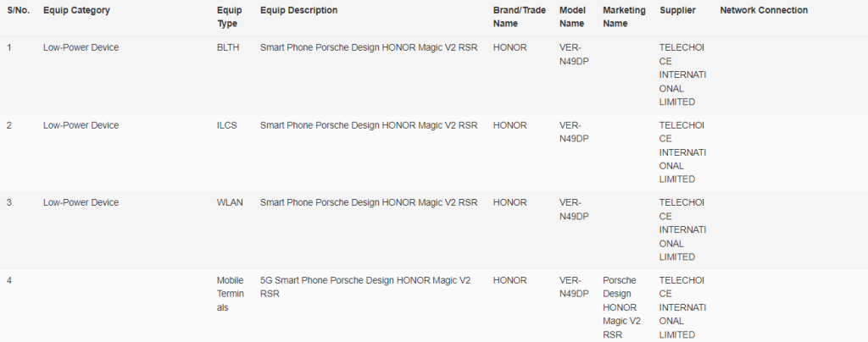The image size is (868, 342).
Task: Click Low-Power Device in row 2
Action: point(81,125)
